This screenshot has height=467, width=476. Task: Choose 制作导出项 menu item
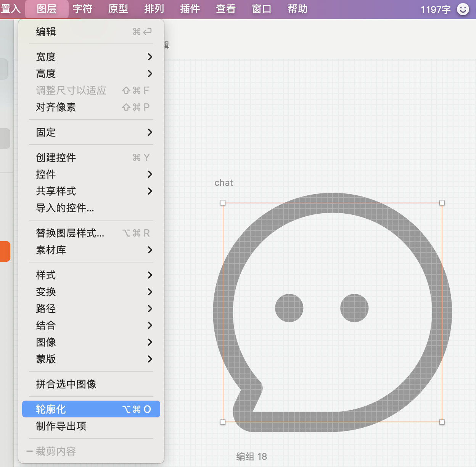pos(91,426)
